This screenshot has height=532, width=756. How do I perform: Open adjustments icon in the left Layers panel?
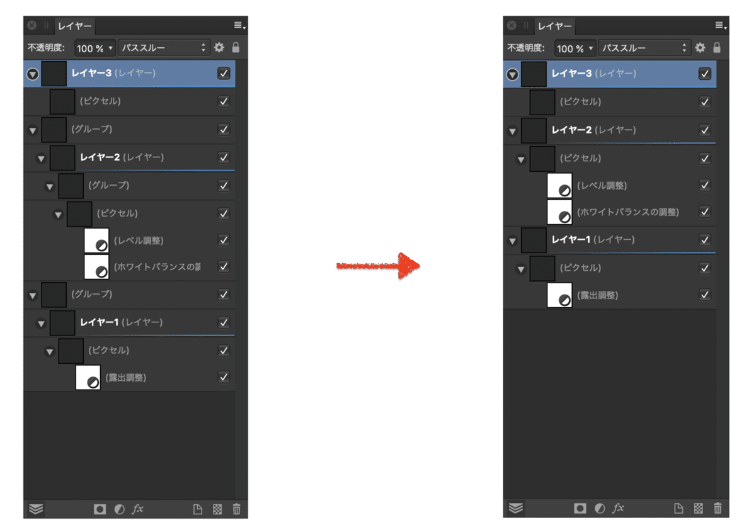(120, 509)
